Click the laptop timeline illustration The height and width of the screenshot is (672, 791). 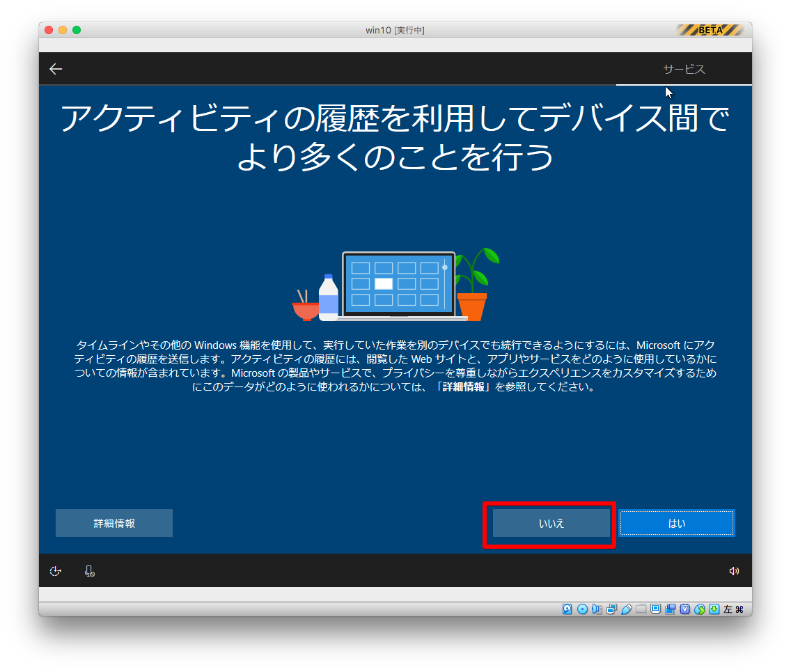coord(396,285)
